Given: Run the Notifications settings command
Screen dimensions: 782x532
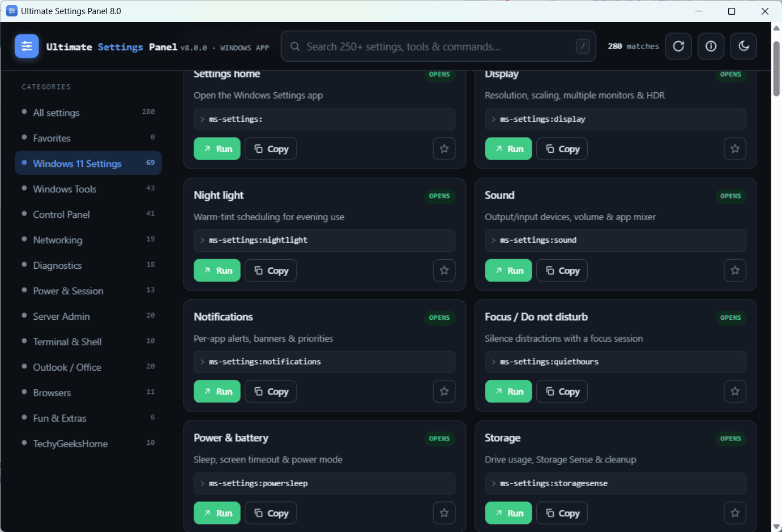Looking at the screenshot, I should tap(217, 392).
